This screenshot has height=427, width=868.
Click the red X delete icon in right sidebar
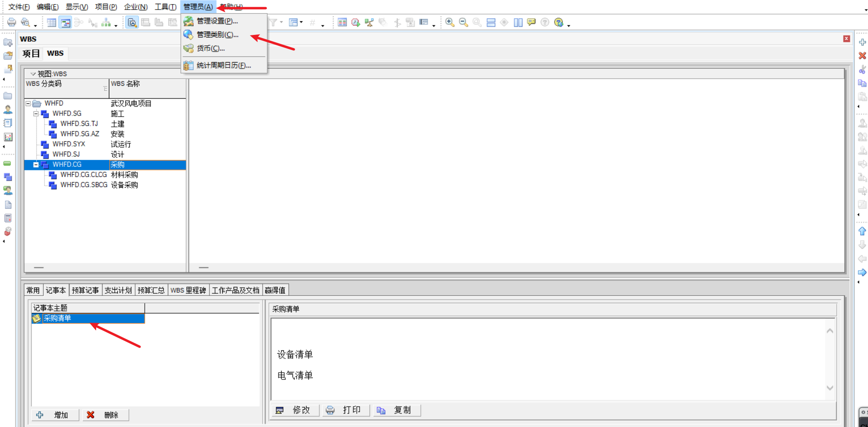(862, 55)
